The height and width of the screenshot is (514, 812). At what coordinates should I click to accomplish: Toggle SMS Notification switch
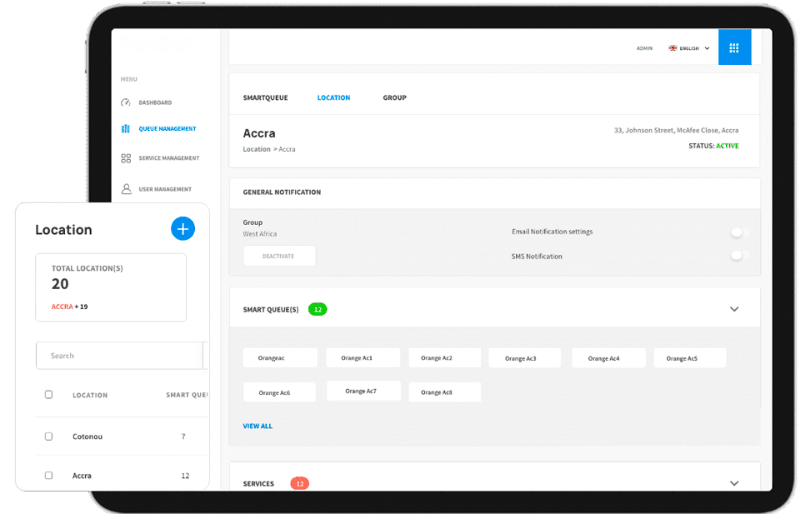point(740,255)
